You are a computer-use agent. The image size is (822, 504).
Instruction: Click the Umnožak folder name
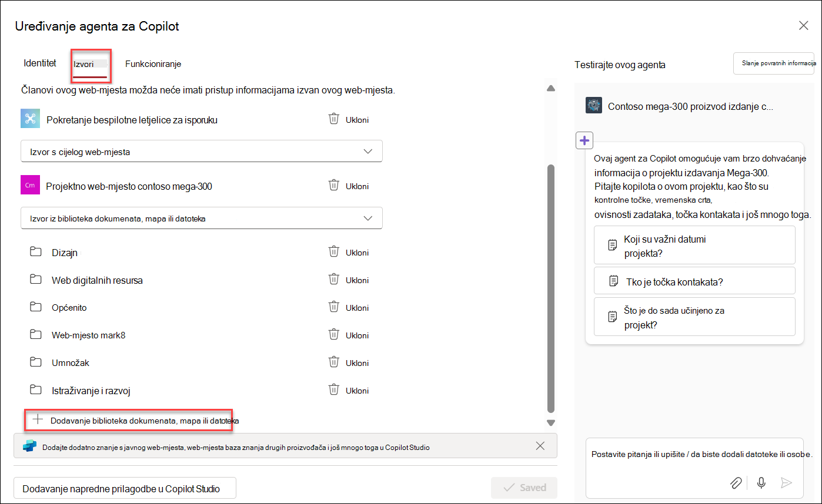(71, 363)
